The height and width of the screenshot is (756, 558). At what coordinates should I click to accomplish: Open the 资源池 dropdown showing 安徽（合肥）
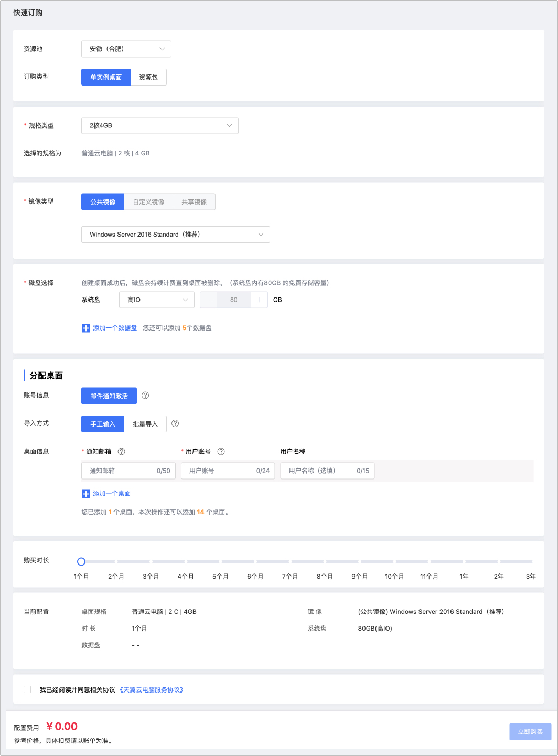[126, 49]
